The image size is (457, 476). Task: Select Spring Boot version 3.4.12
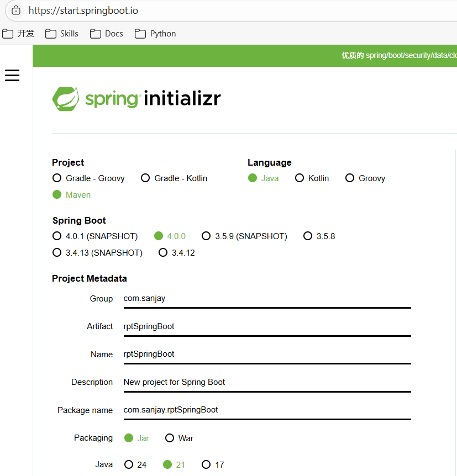pos(176,252)
